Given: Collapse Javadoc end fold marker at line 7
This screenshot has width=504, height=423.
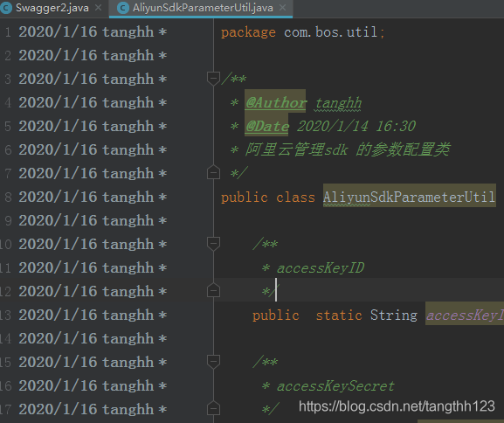Looking at the screenshot, I should pos(213,173).
